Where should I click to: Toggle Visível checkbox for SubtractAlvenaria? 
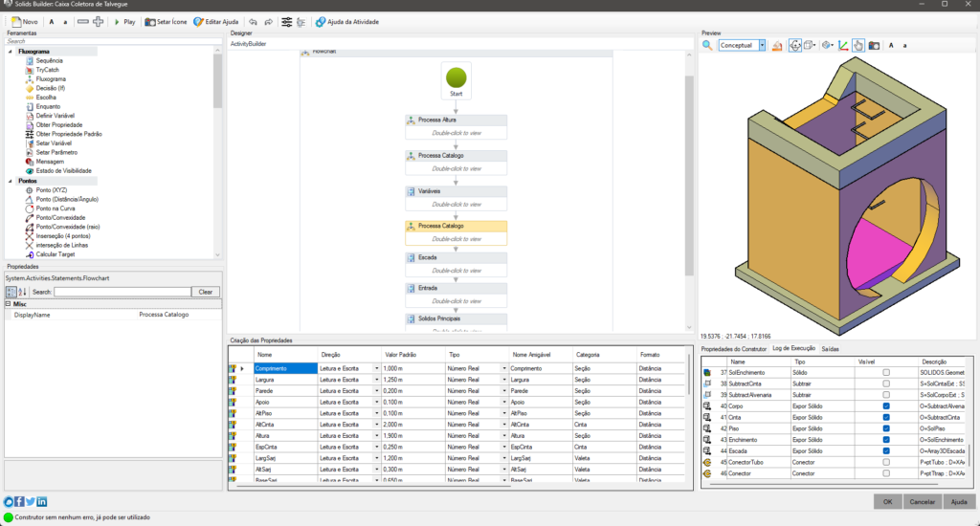coord(885,395)
